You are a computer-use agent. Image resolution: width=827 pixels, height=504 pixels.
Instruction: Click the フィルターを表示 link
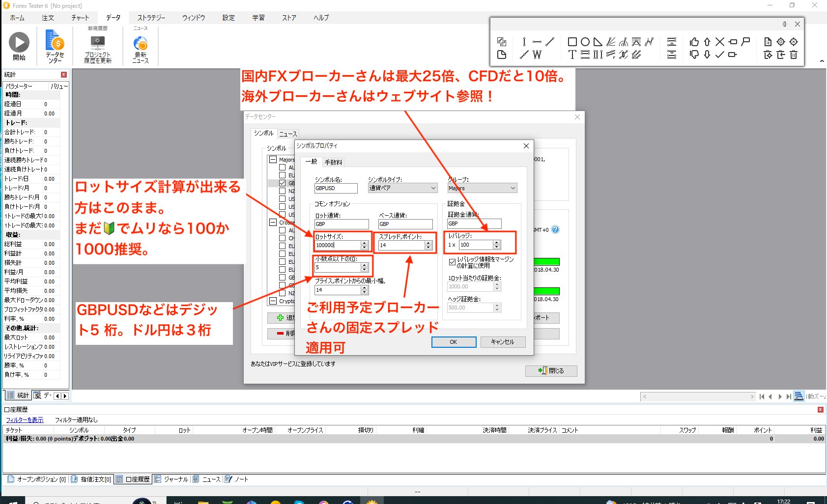coord(25,420)
